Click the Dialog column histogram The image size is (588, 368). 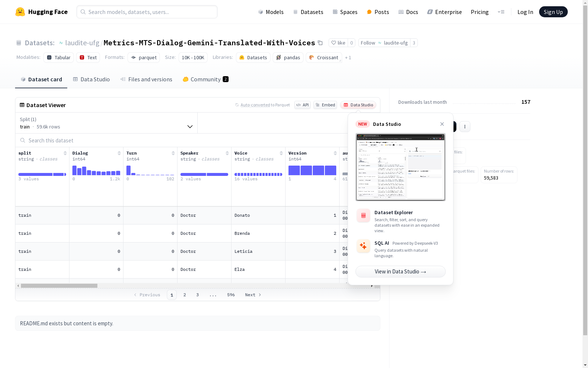[96, 170]
